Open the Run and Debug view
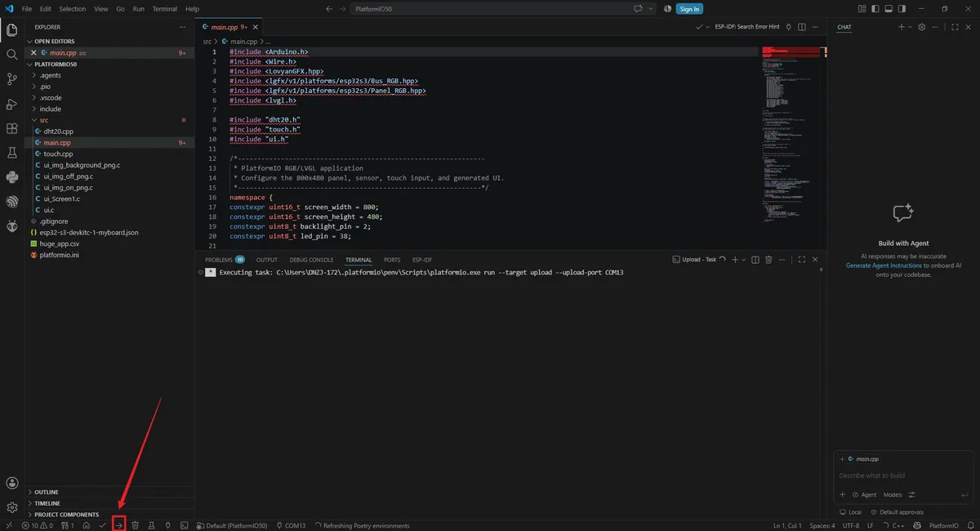Screen dimensions: 980x531 click(x=12, y=104)
